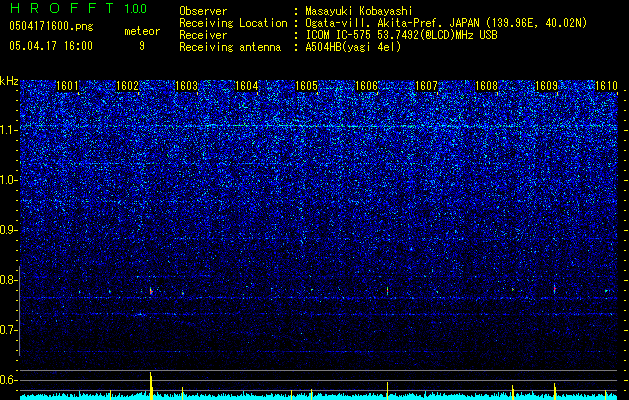Click the yellow power spike below the 1606 echo

pyautogui.click(x=388, y=391)
